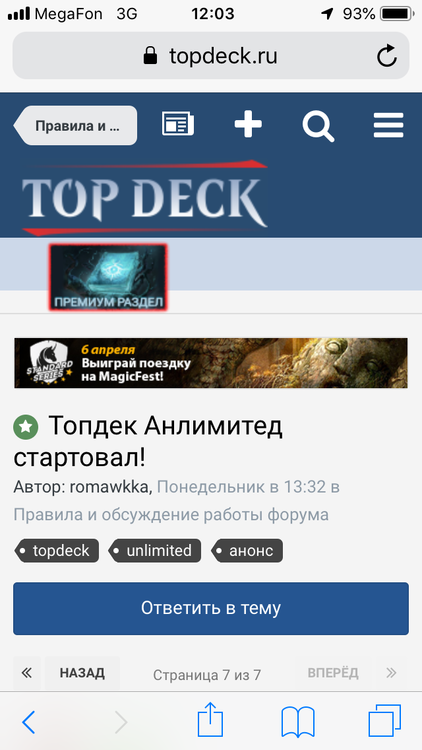Select the 'анонс' tag
The image size is (422, 750).
[x=246, y=551]
